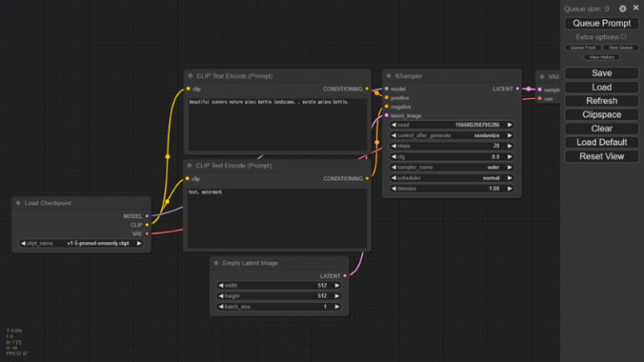Open the scheduler normal dropdown
644x362 pixels.
click(x=452, y=178)
